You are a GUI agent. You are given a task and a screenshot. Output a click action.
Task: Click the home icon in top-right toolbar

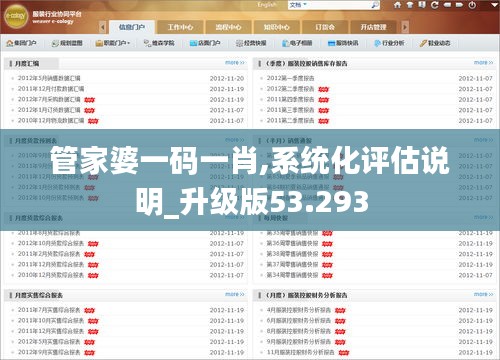pos(397,5)
